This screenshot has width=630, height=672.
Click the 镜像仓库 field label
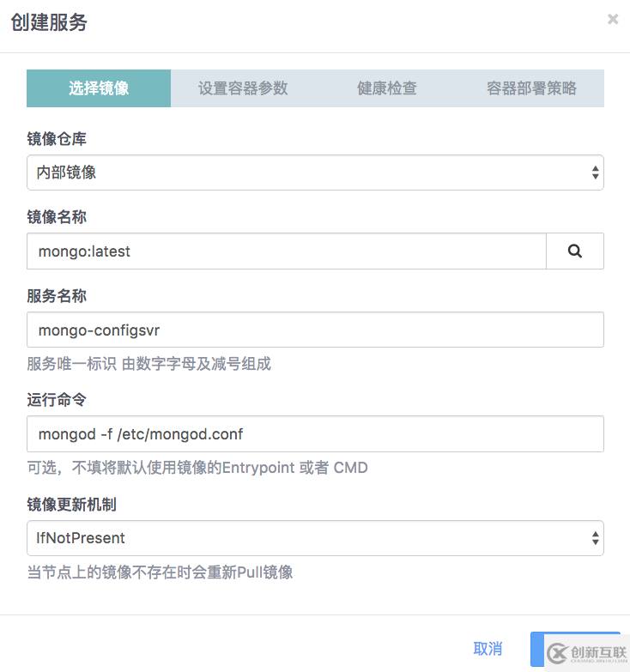click(57, 140)
